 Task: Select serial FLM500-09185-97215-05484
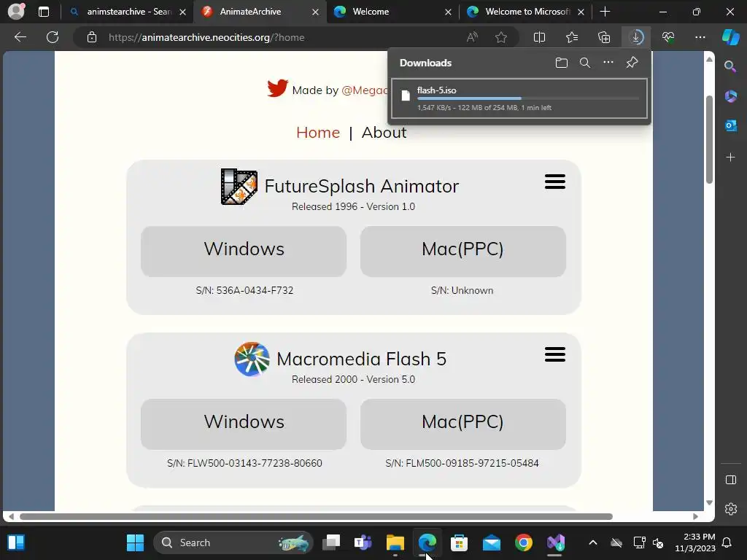472,463
